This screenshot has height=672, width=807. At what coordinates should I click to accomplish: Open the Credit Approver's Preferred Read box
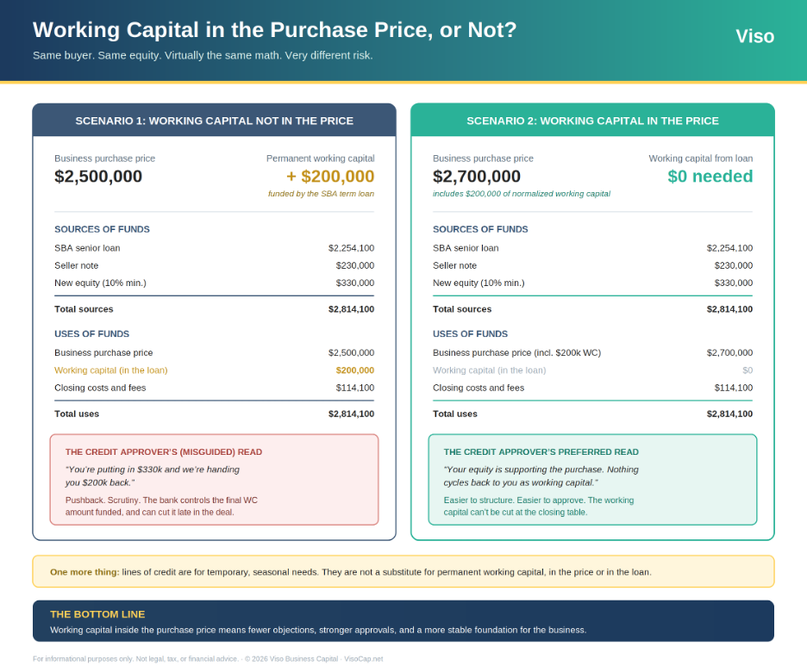point(592,480)
